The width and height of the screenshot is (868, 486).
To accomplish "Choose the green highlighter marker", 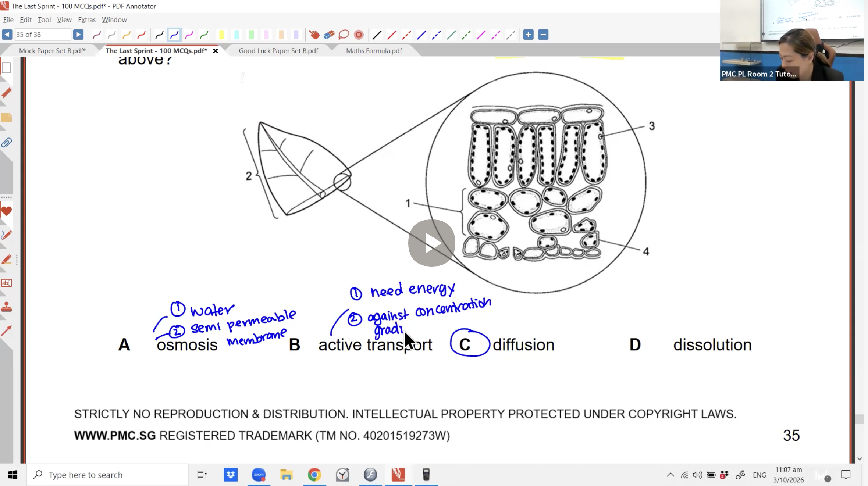I will click(251, 35).
